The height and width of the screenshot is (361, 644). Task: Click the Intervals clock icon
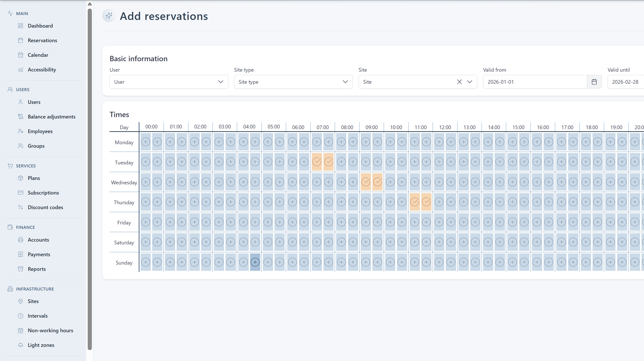20,316
